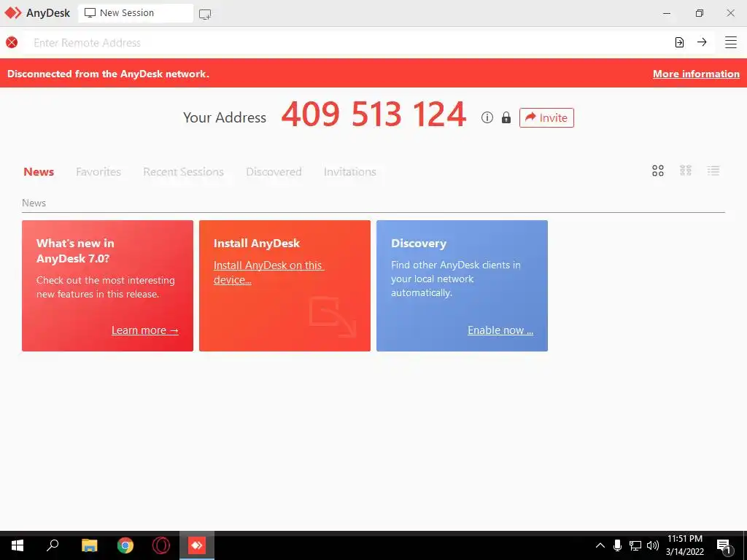747x560 pixels.
Task: Open a new session tab with the plus monitor icon
Action: pyautogui.click(x=205, y=15)
